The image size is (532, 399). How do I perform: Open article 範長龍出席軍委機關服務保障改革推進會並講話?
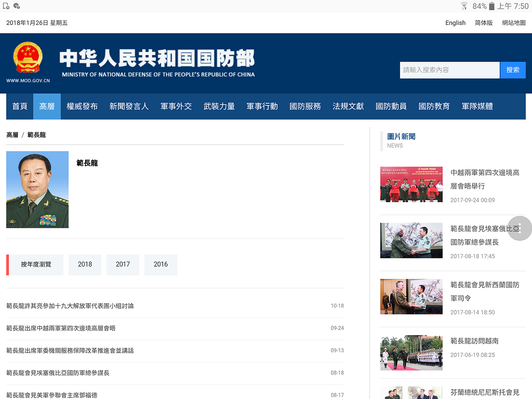70,351
